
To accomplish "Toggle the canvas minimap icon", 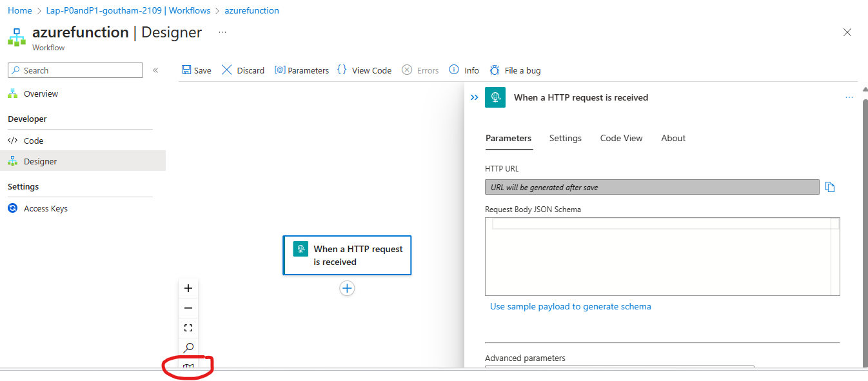I will click(x=188, y=366).
